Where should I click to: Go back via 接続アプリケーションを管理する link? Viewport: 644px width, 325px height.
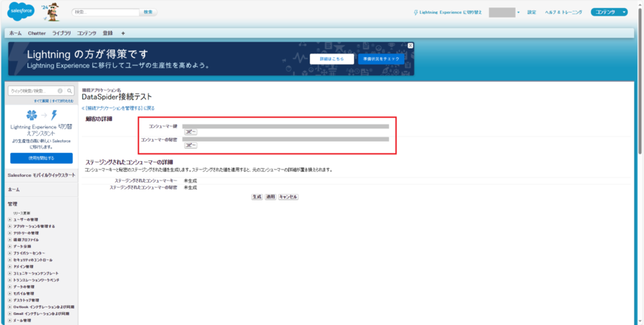pyautogui.click(x=119, y=108)
